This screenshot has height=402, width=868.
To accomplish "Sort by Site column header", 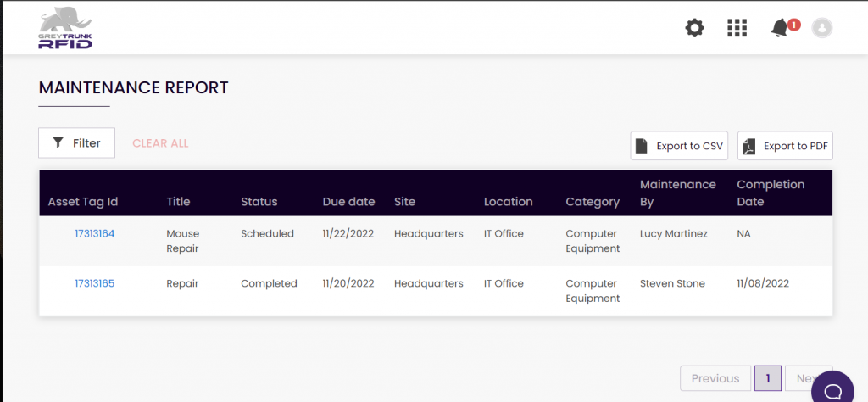I will pos(404,202).
